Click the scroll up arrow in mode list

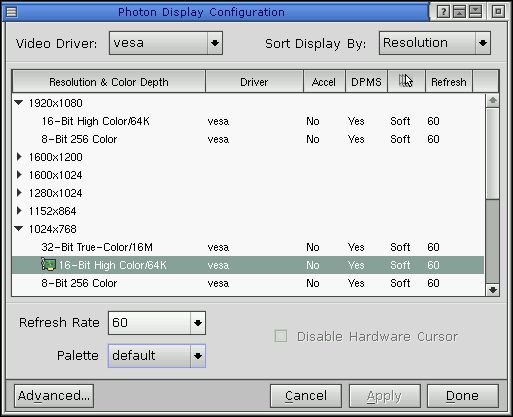(x=493, y=101)
